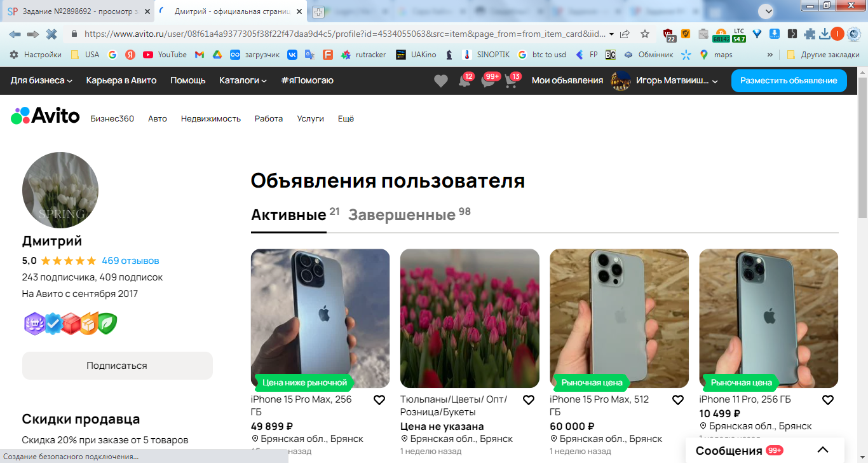868x463 pixels.
Task: Open the LTC 54.7 extension icon
Action: click(x=738, y=34)
